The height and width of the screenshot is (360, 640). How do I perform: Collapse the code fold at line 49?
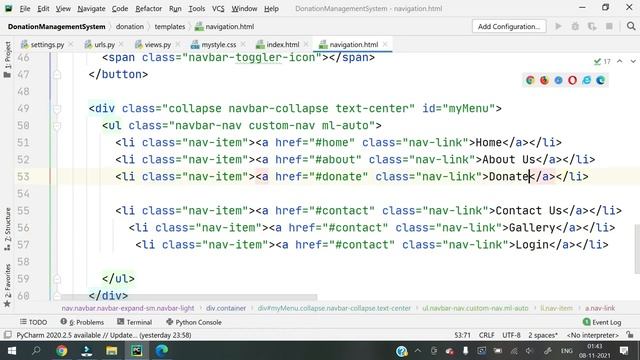pyautogui.click(x=57, y=109)
